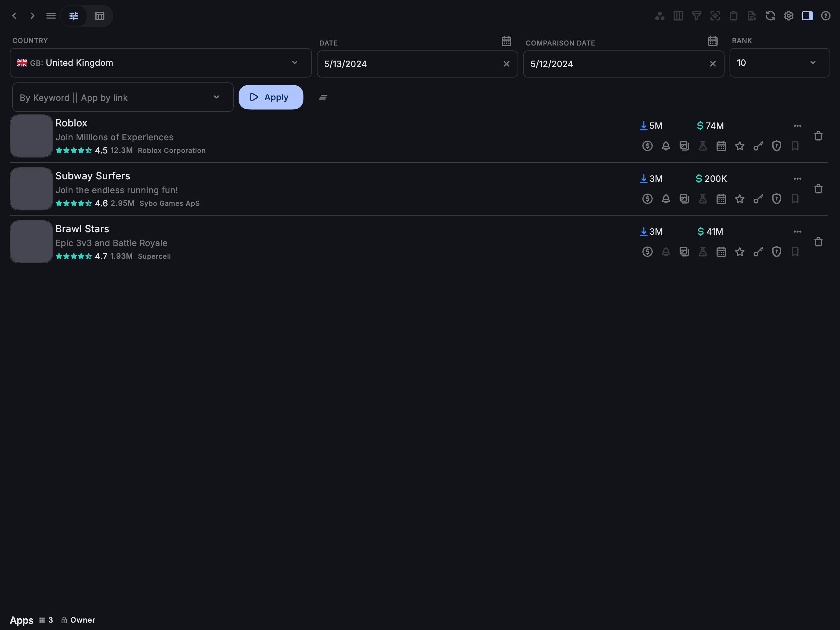Open the help question-mark icon
This screenshot has width=840, height=630.
[826, 16]
